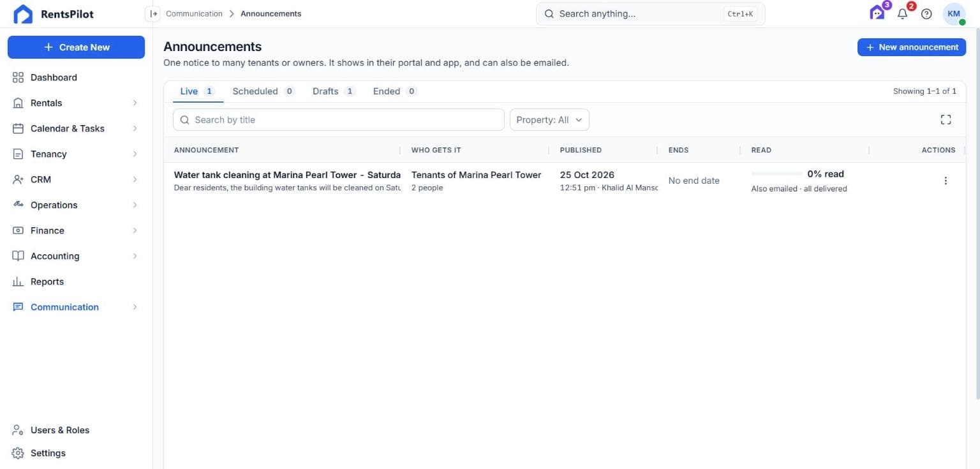
Task: Open the help question mark icon
Action: point(926,13)
